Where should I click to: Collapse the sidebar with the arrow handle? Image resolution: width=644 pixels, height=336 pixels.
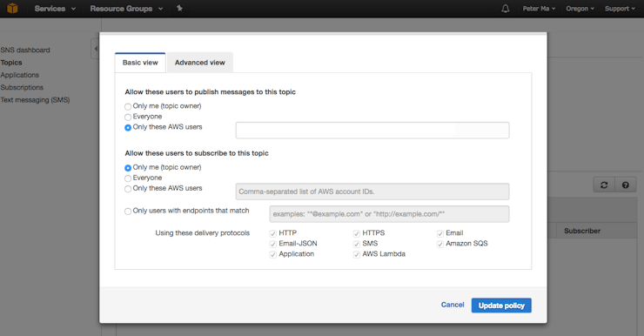(x=95, y=49)
